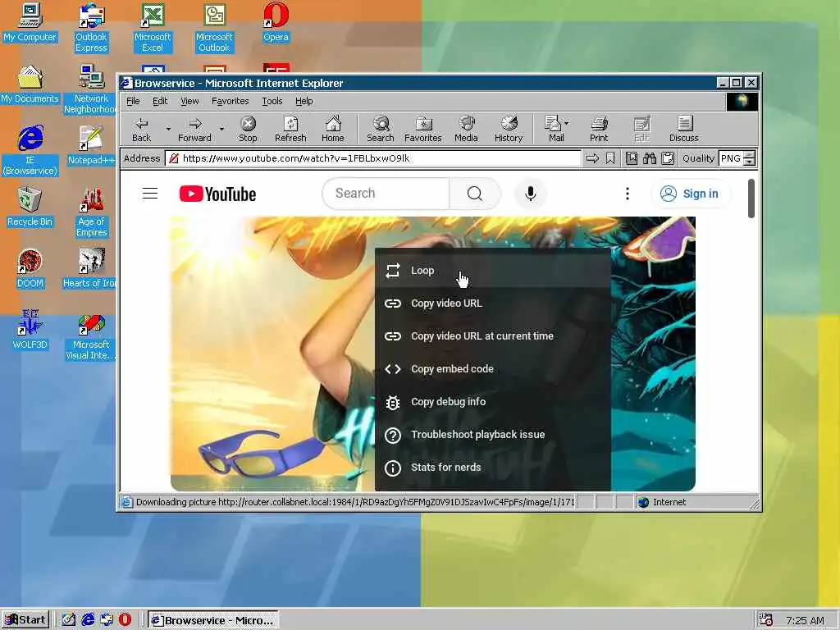Print the page with Print button

click(599, 129)
